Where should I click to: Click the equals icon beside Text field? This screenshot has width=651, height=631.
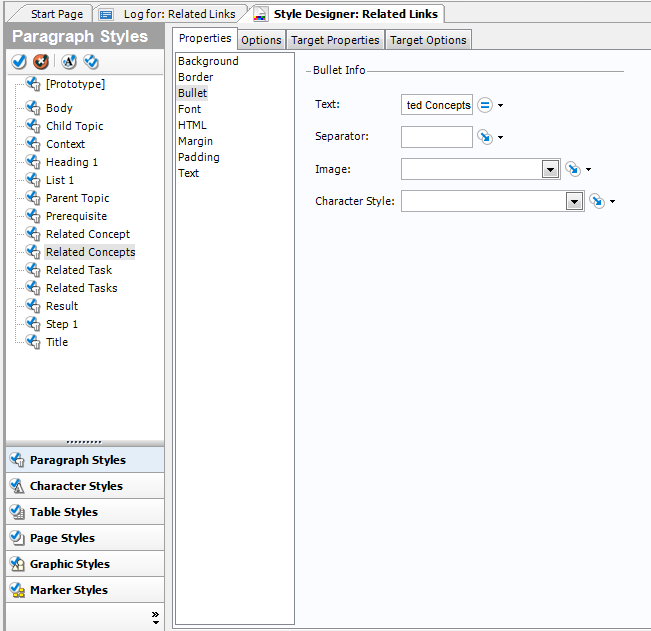(485, 105)
